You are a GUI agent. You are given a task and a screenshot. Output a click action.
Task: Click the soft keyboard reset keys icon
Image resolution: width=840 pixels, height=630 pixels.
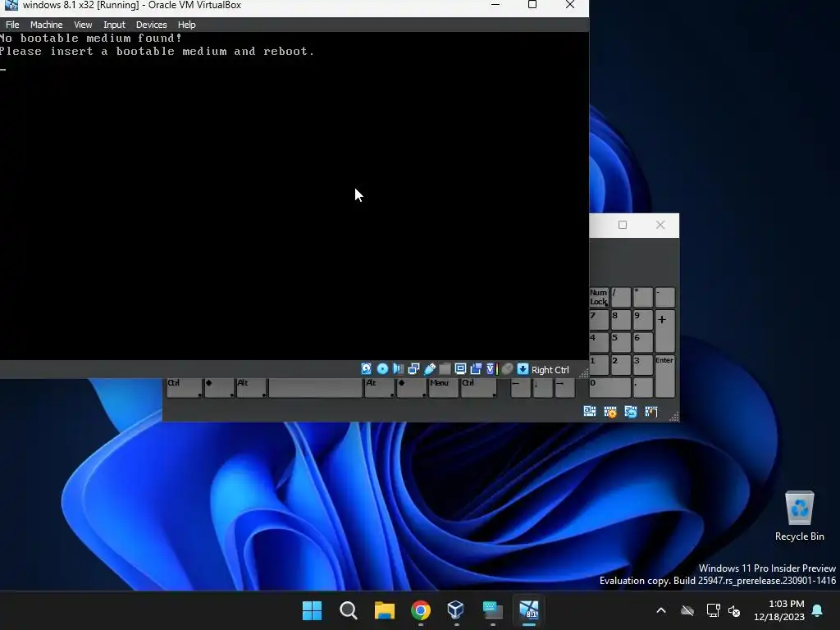coord(631,412)
